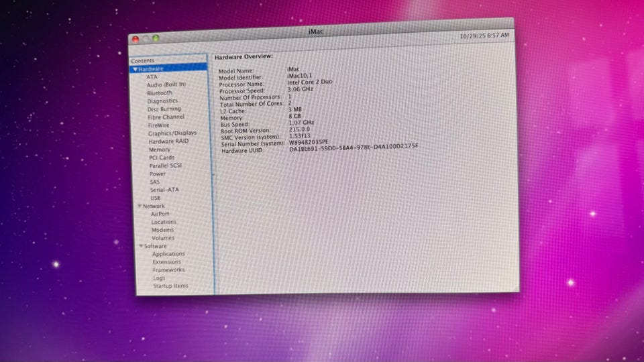Click the Intel Core 2 Duo text

310,82
